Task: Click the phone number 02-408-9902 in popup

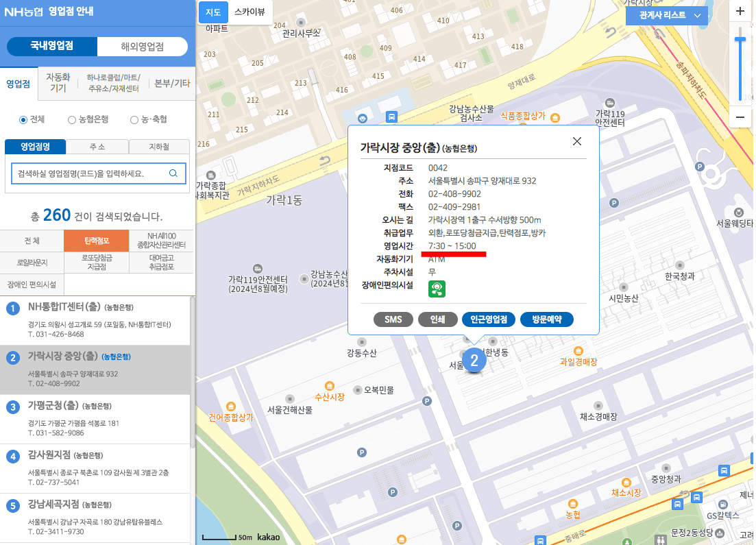Action: [454, 194]
